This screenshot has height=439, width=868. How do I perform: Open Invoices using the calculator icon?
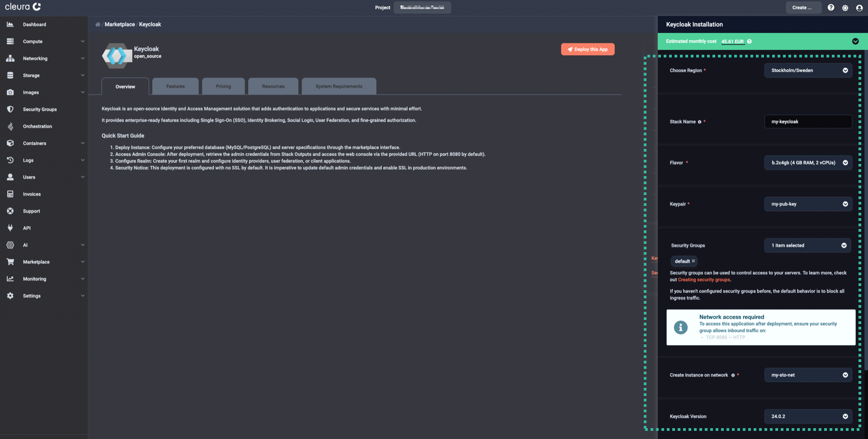pyautogui.click(x=10, y=194)
